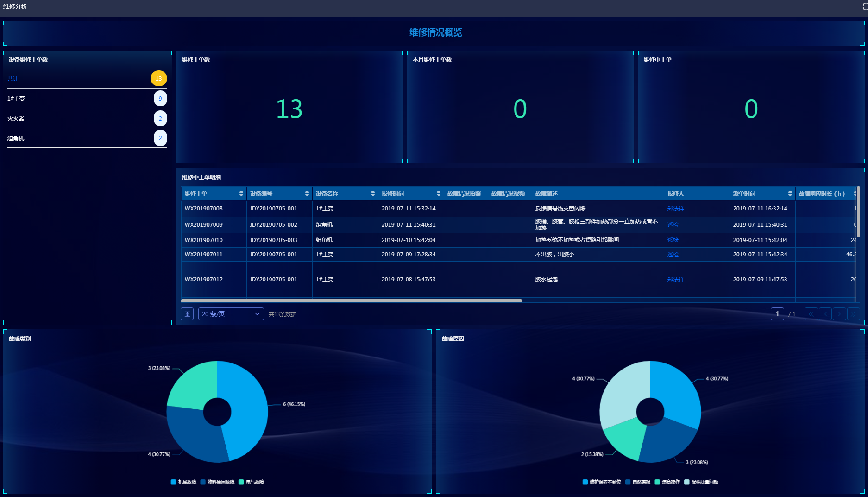Select the 1#主变 equipment row
Viewport: 868px width, 497px height.
coord(87,98)
